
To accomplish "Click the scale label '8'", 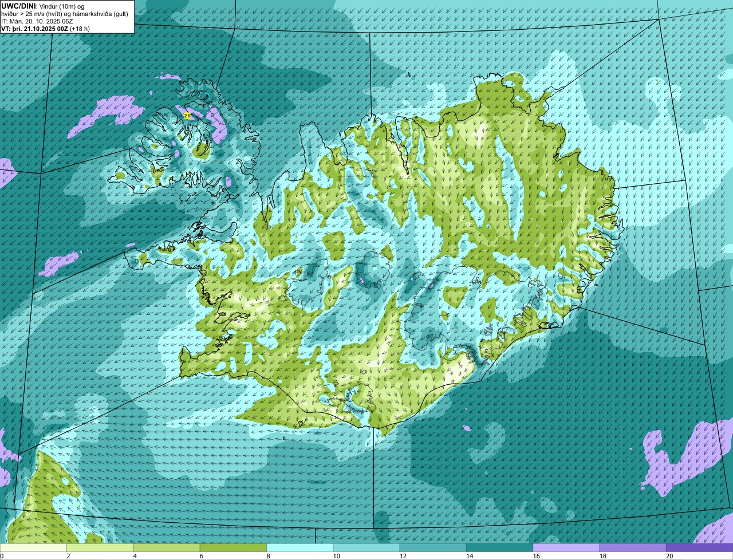I will (268, 556).
